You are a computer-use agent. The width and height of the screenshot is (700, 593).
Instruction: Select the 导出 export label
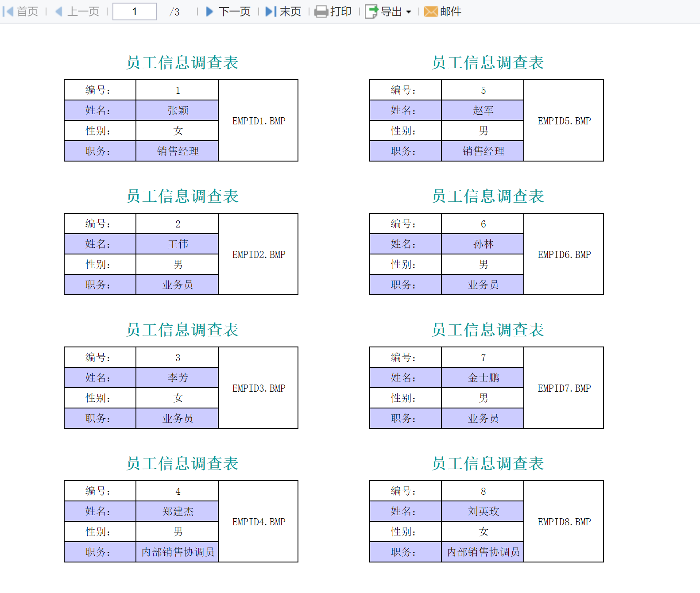click(391, 12)
